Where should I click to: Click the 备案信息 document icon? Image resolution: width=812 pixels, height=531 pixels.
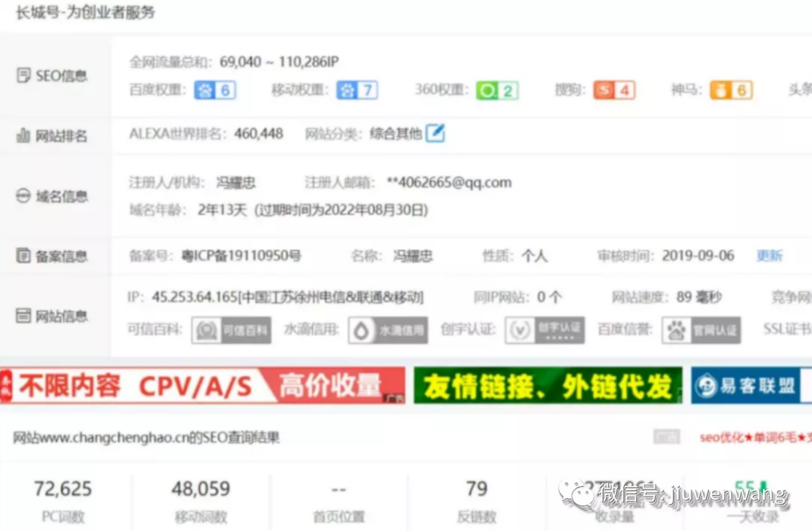pyautogui.click(x=23, y=256)
